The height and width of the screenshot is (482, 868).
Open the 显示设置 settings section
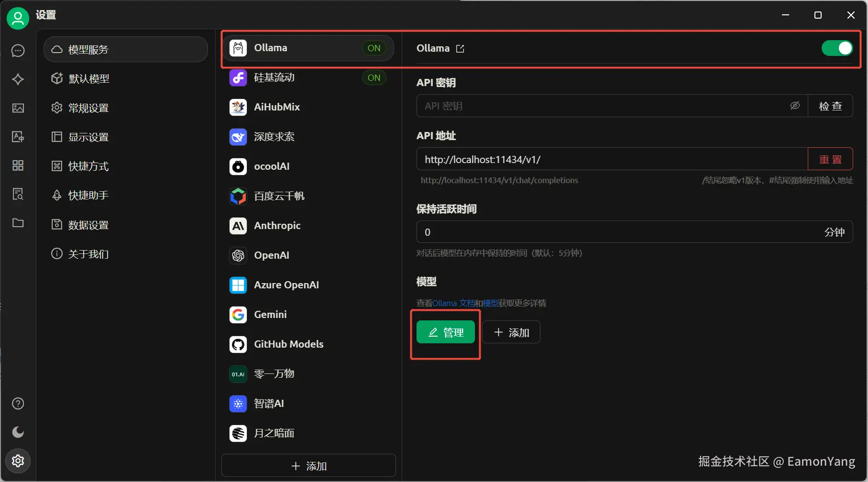coord(126,137)
